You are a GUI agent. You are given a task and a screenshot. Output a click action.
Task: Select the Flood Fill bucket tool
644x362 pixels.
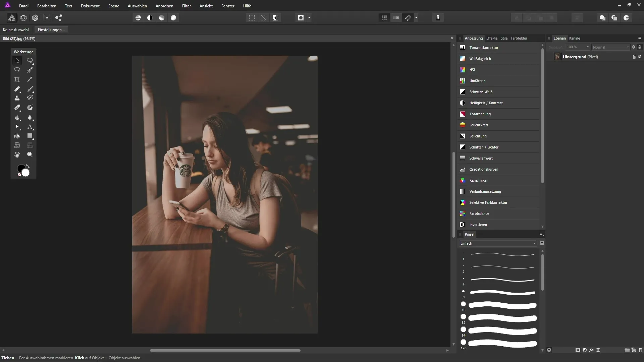pos(17,136)
